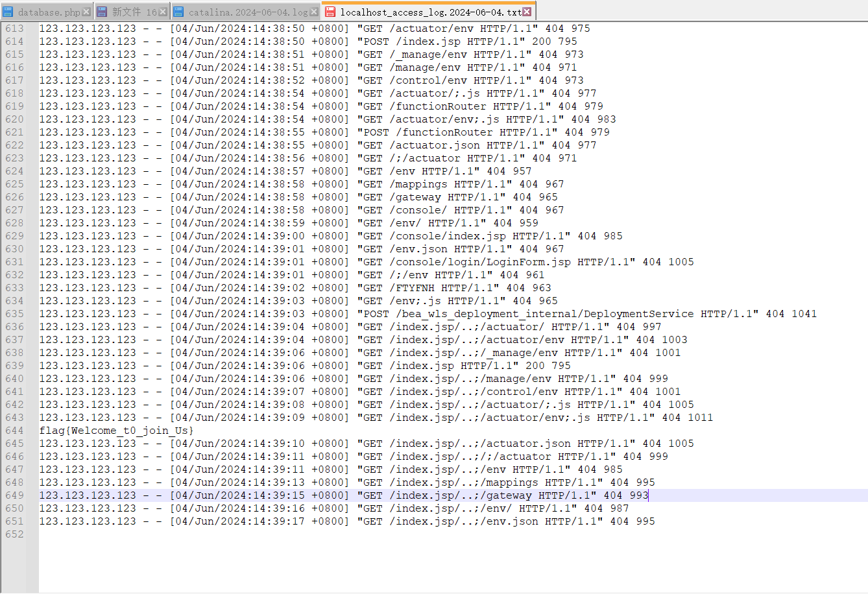The height and width of the screenshot is (594, 868).
Task: Click line number 613 in the gutter
Action: click(x=14, y=29)
